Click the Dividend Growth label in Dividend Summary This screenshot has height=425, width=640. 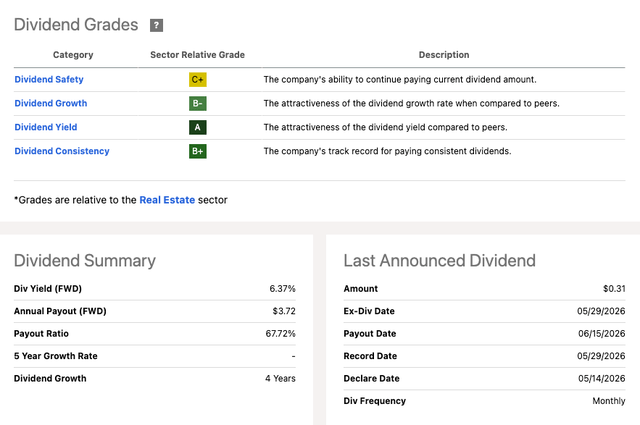coord(50,378)
